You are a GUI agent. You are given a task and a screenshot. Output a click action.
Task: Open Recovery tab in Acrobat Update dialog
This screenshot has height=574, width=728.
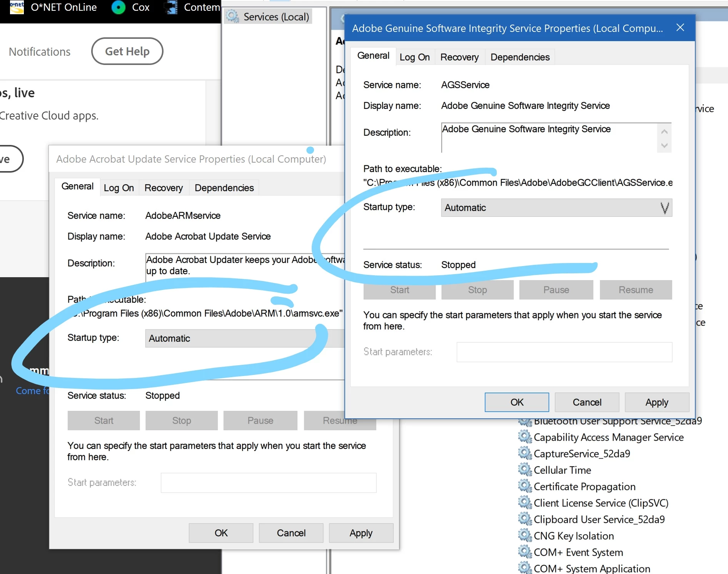[164, 188]
